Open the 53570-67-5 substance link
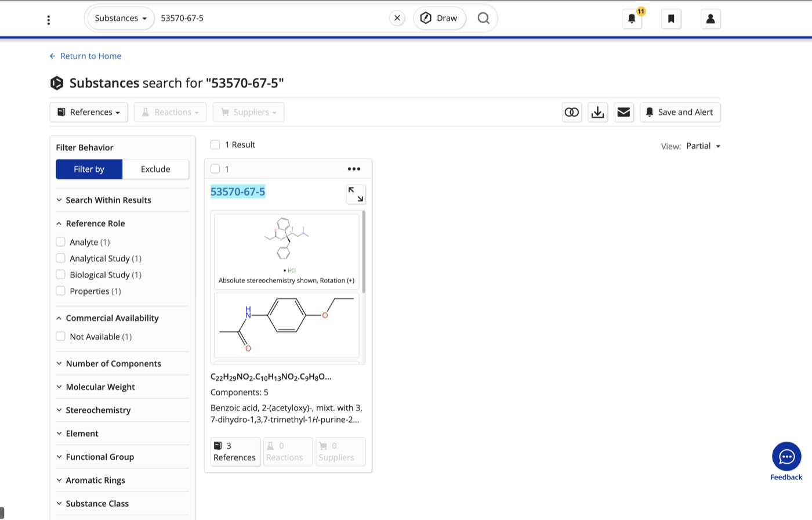This screenshot has width=812, height=520. pyautogui.click(x=238, y=192)
